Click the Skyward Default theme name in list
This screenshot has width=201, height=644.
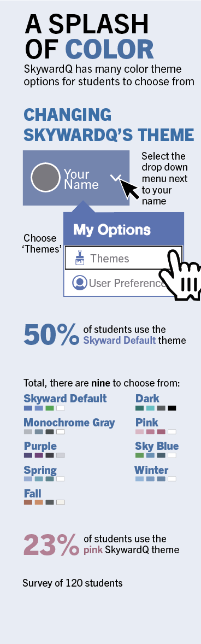pyautogui.click(x=65, y=399)
